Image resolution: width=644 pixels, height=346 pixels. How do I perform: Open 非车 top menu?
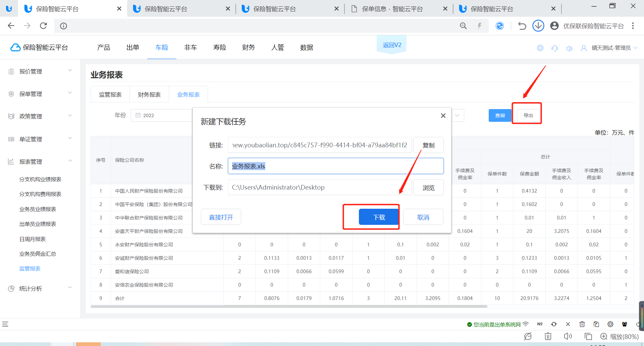pos(191,47)
